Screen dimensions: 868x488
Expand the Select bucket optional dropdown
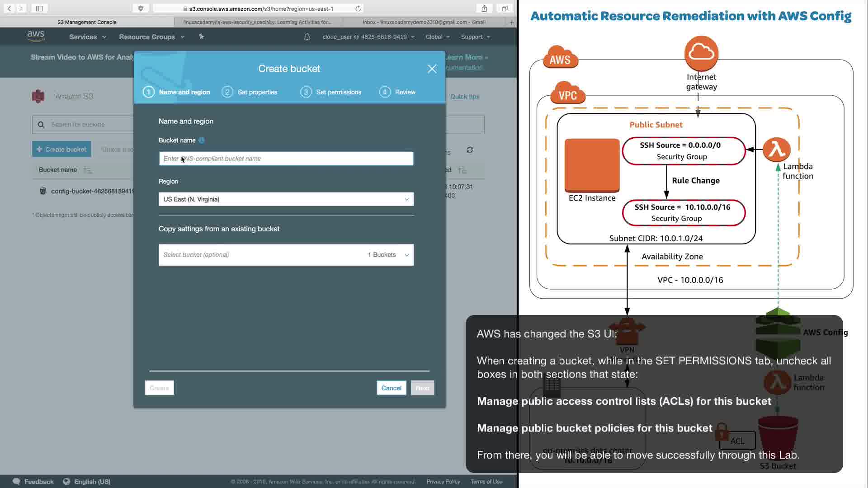tap(286, 255)
